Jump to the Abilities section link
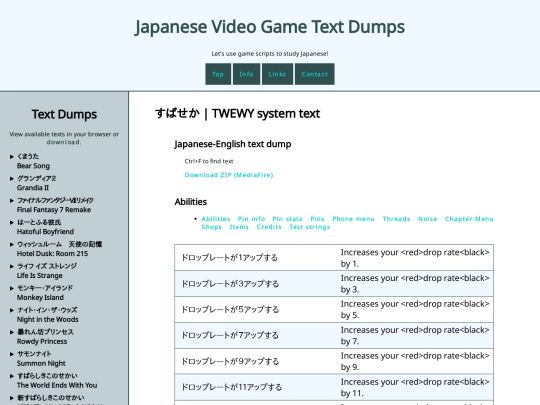Viewport: 540px width, 405px height. tap(216, 219)
